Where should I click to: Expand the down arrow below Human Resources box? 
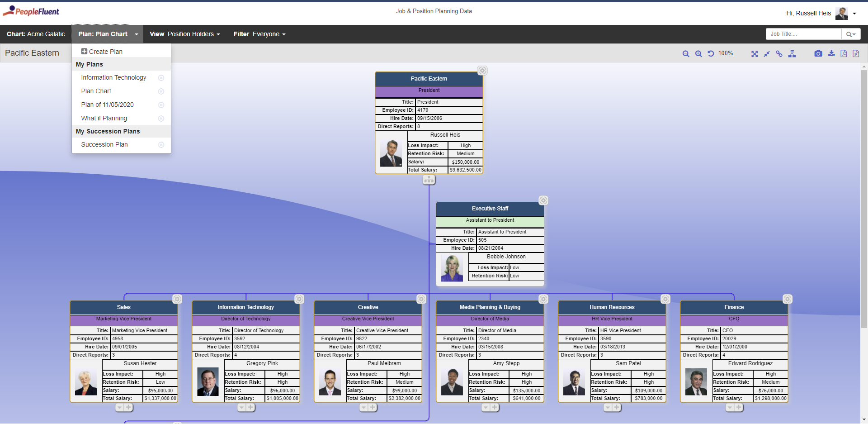click(x=608, y=407)
